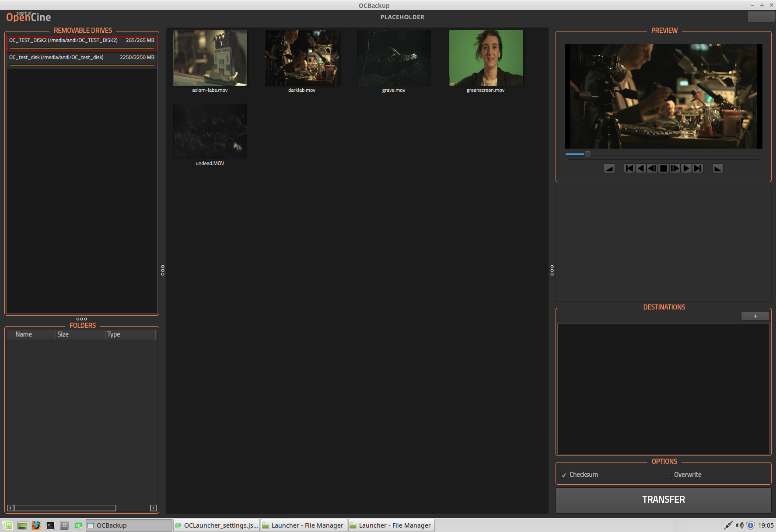Click the rising ramp icon left of playback controls
776x532 pixels.
coord(609,168)
